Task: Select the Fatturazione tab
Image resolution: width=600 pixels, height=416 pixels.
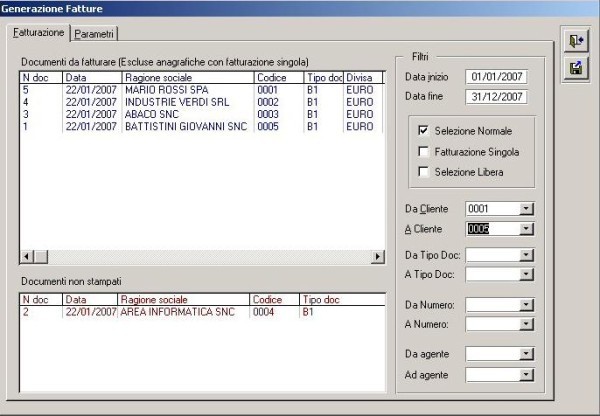Action: (38, 33)
